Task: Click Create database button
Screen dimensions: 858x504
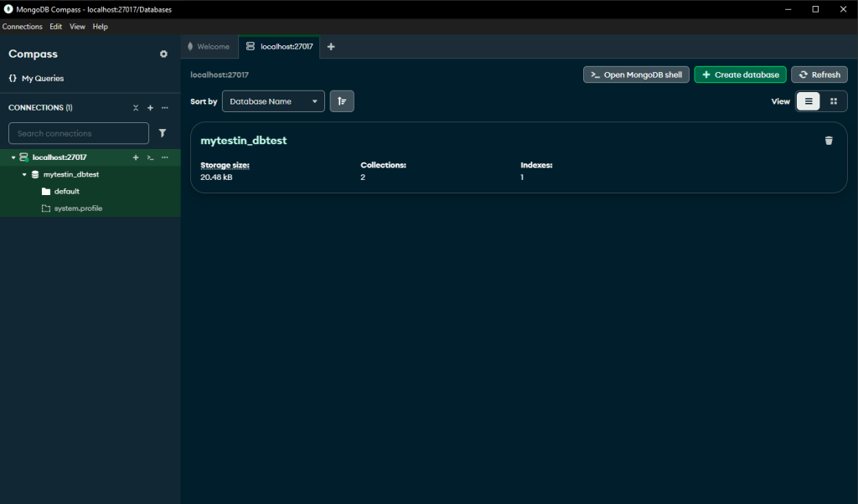Action: point(740,75)
